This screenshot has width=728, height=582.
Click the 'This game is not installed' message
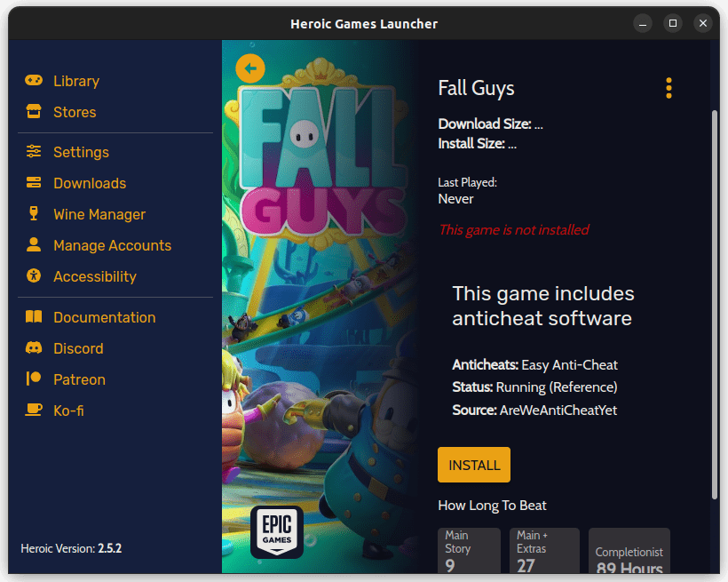pyautogui.click(x=514, y=229)
